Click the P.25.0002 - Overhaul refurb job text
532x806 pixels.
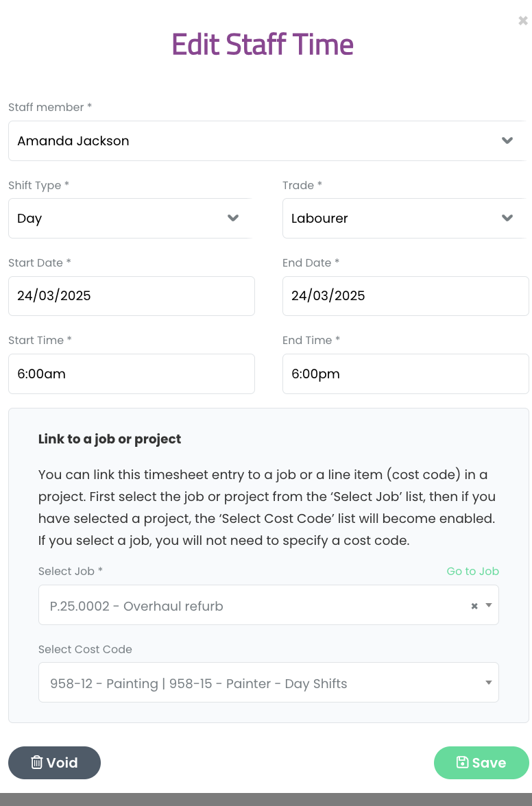pyautogui.click(x=136, y=607)
